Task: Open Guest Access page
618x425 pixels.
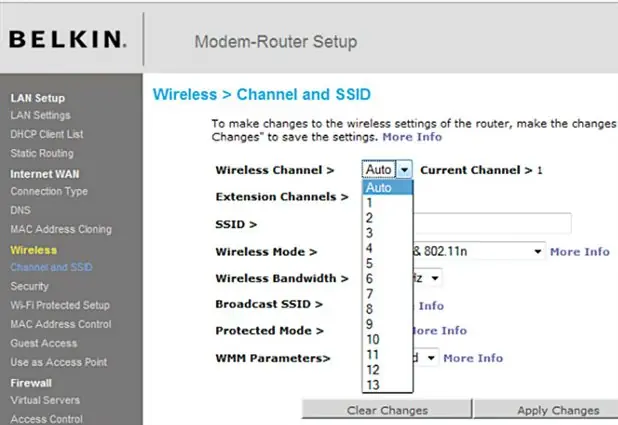Action: pyautogui.click(x=44, y=343)
